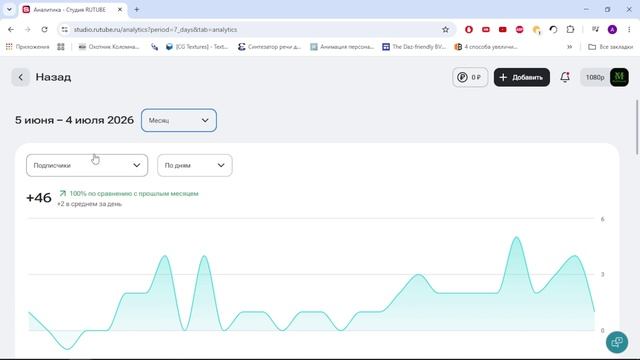Click the round red extension icon
640x360 pixels.
coord(519,29)
